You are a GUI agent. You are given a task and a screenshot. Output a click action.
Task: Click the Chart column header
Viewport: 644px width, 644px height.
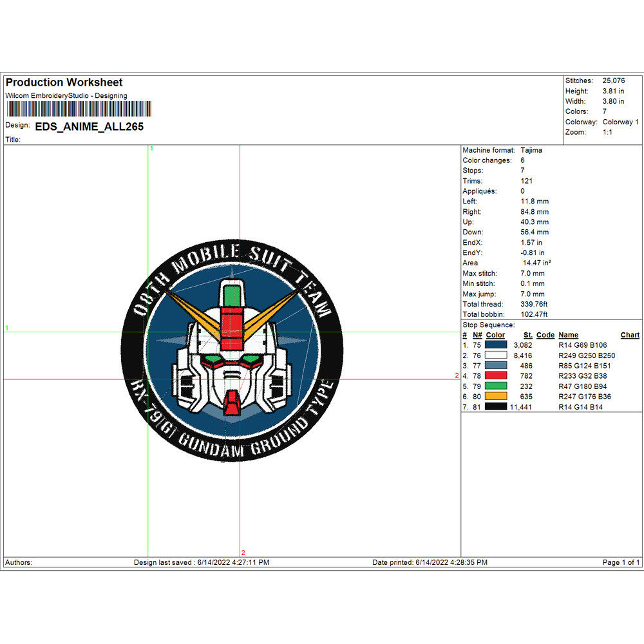[630, 335]
